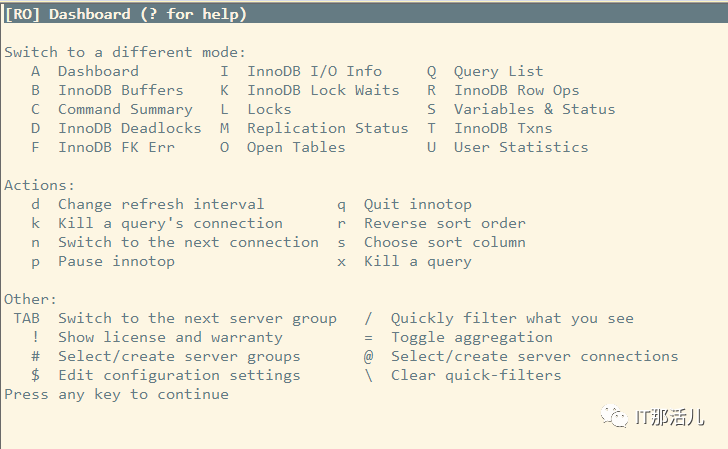Click Kill a query's connection
This screenshot has height=449, width=728.
[170, 223]
